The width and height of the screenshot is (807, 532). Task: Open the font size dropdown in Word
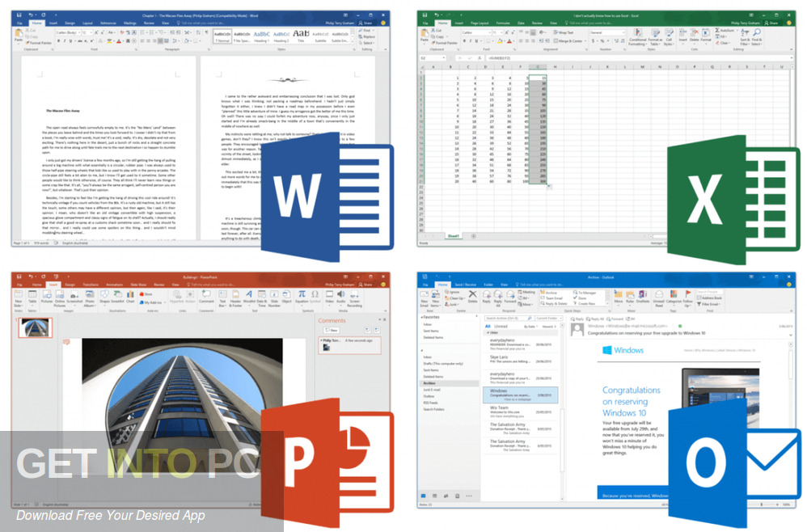click(x=91, y=33)
